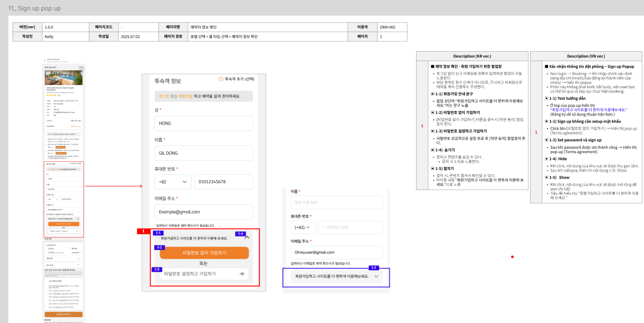Click the orange 회원가입 sign-up link

click(x=186, y=96)
